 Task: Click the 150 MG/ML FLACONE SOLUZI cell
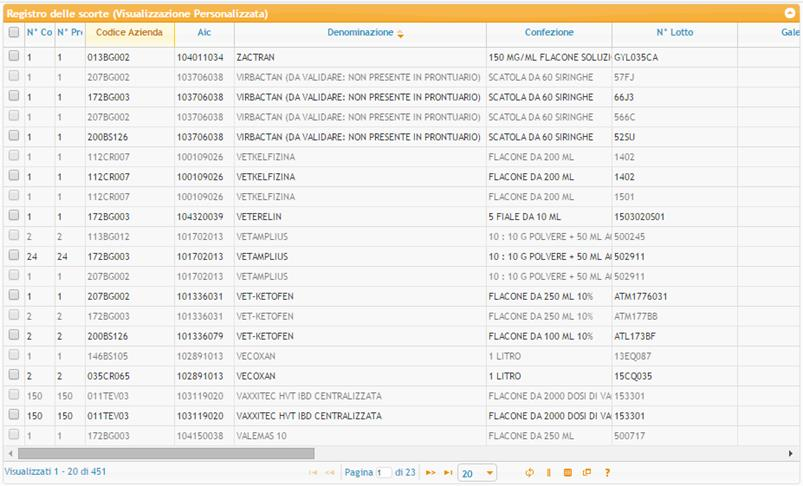coord(550,57)
